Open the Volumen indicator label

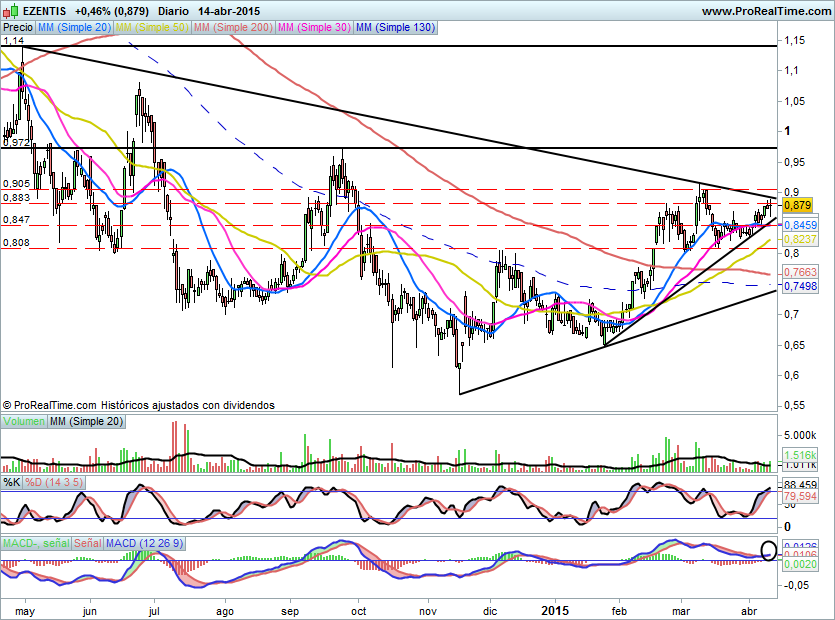[23, 423]
